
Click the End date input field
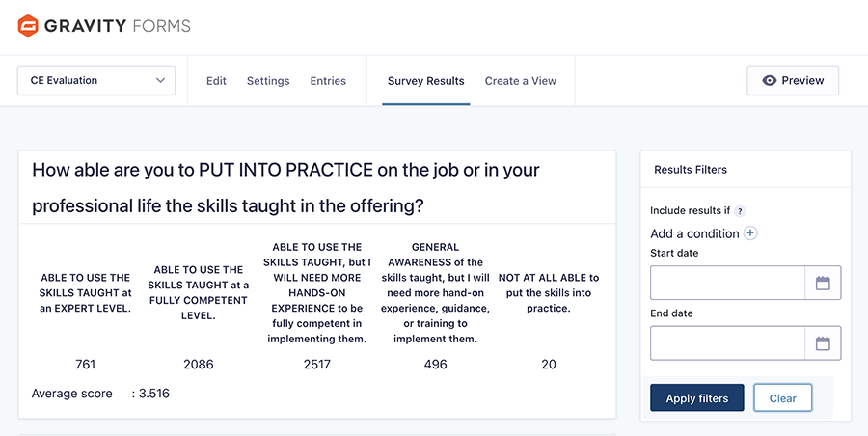(727, 343)
